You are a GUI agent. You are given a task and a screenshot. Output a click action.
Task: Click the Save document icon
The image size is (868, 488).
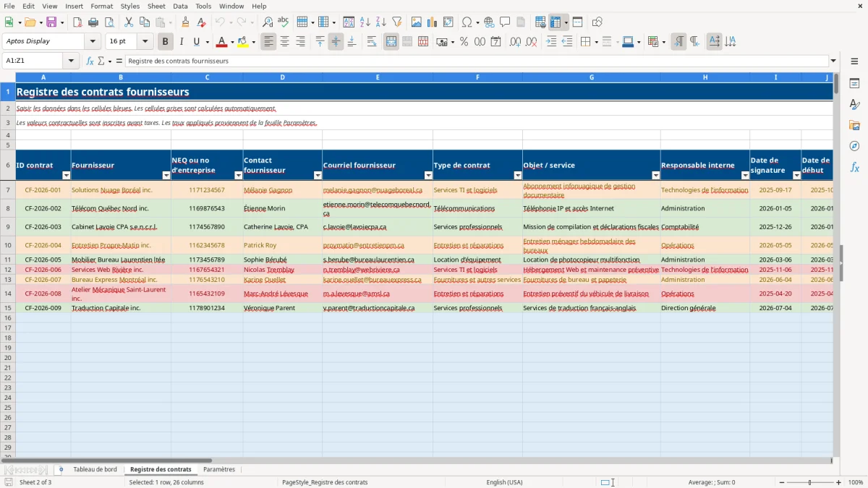[x=51, y=22]
